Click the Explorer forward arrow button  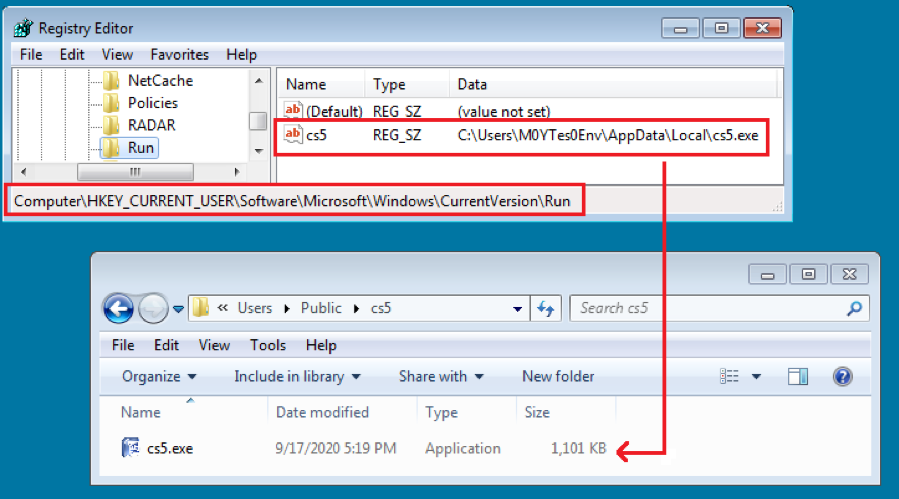(x=153, y=309)
